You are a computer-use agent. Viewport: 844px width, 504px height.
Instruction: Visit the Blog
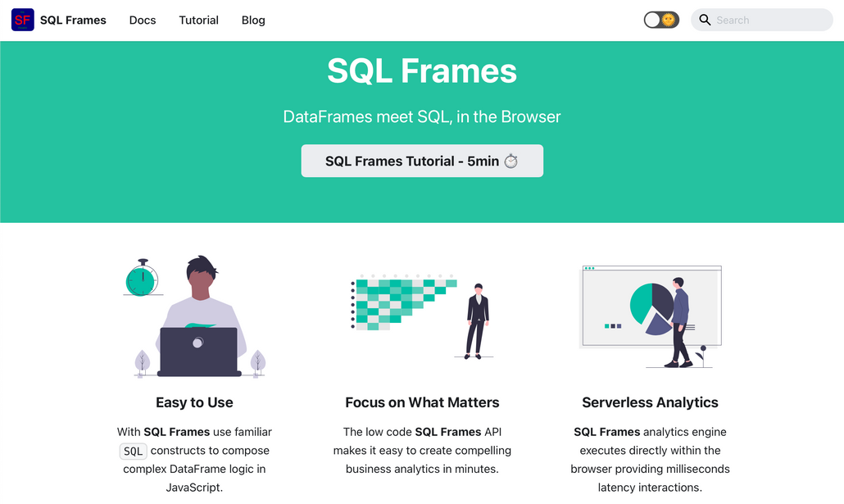point(252,20)
